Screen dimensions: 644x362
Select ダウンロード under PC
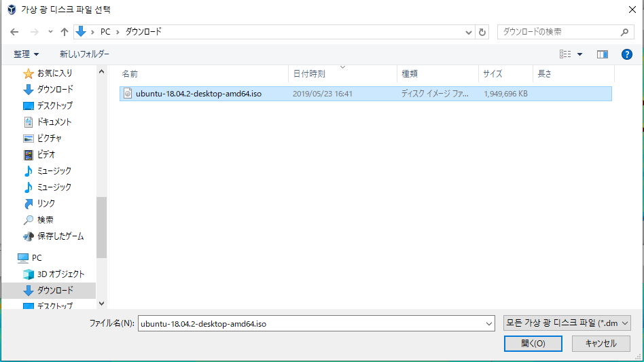[48, 291]
